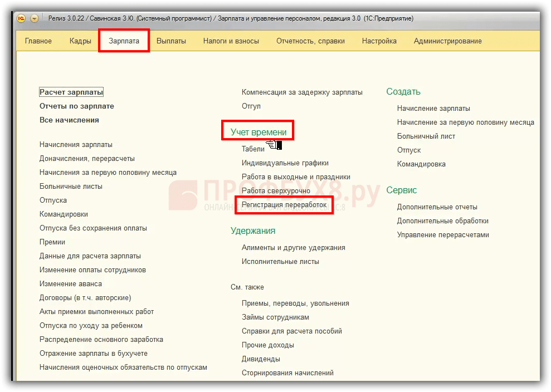
Task: Click the 1C application logo icon
Action: coord(21,18)
